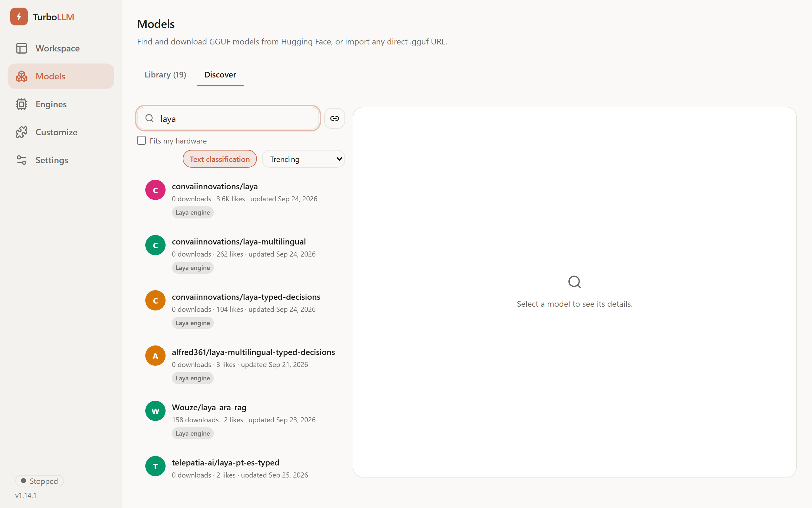Image resolution: width=812 pixels, height=508 pixels.
Task: Click the search field containing laya
Action: pos(228,118)
